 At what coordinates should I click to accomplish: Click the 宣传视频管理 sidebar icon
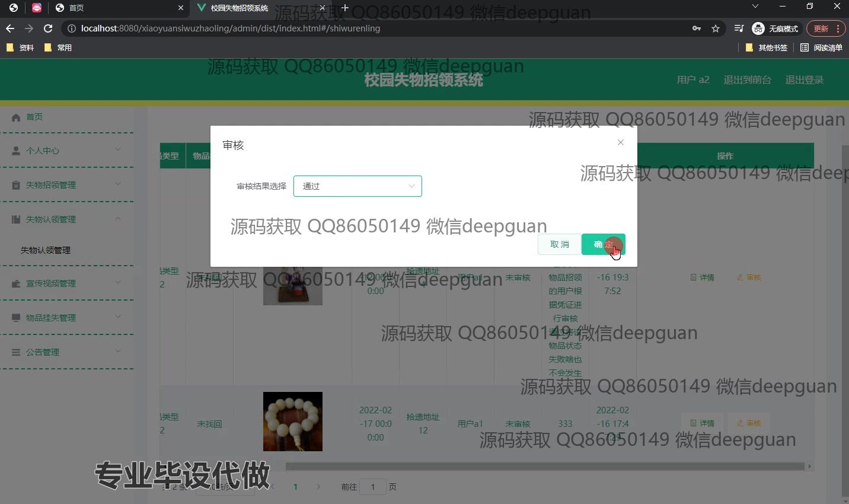tap(15, 283)
